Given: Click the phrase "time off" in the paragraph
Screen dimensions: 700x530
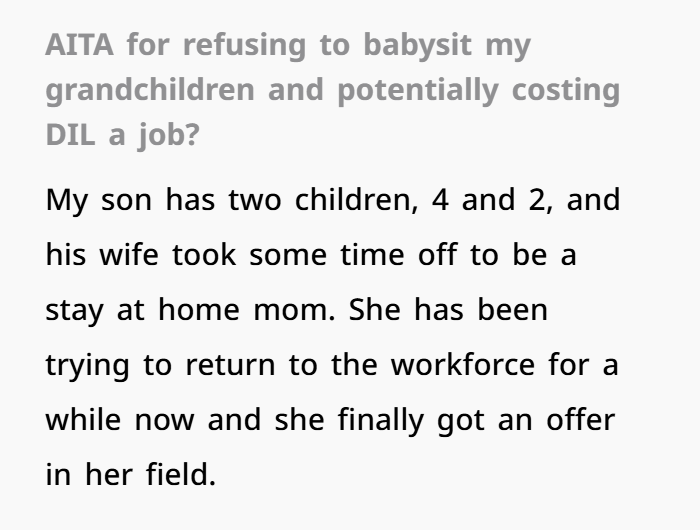Looking at the screenshot, I should pos(398,254).
